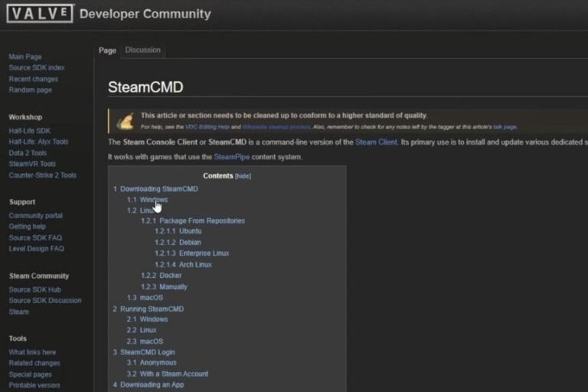Jump to 1.3 macOS section
588x392 pixels.
click(x=145, y=298)
